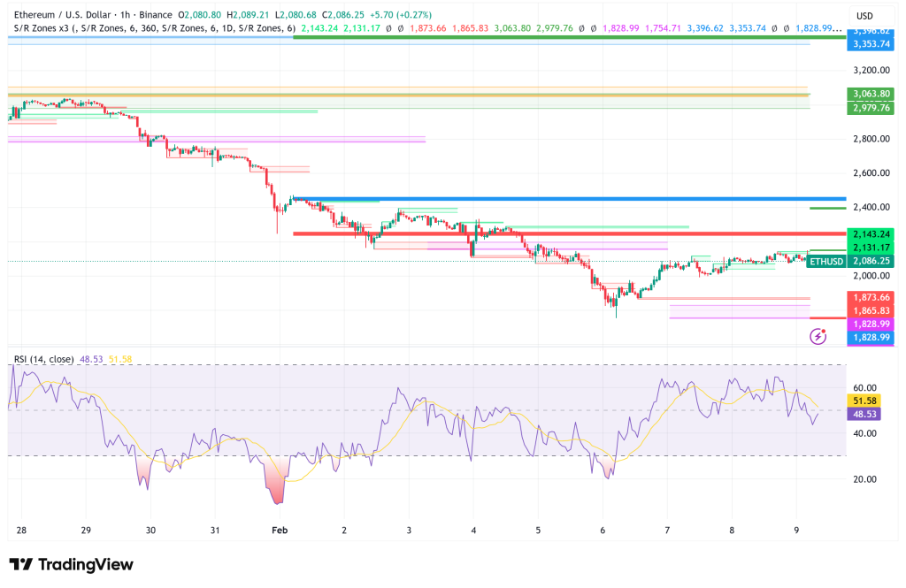The height and width of the screenshot is (588, 906).
Task: Select the thick red support line
Action: click(566, 233)
